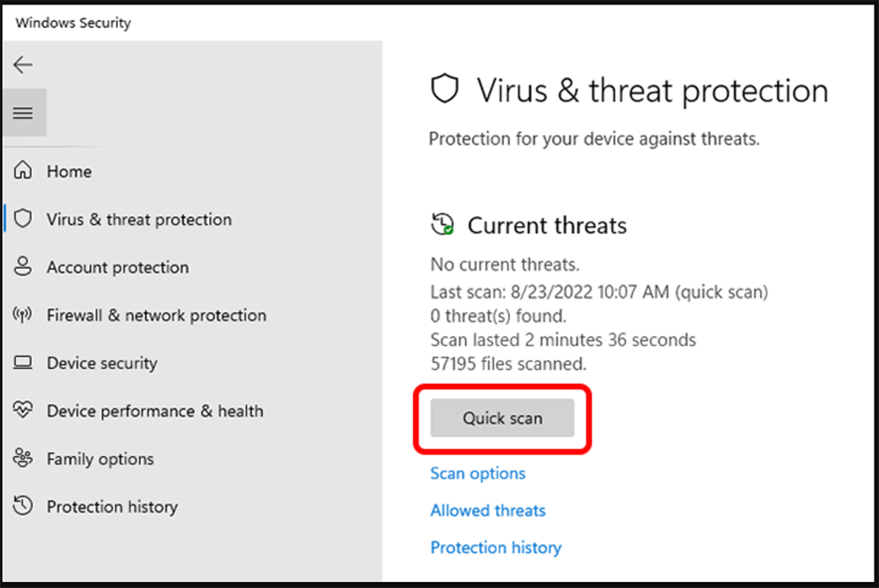Click the heart icon for Device performance
879x588 pixels.
24,410
